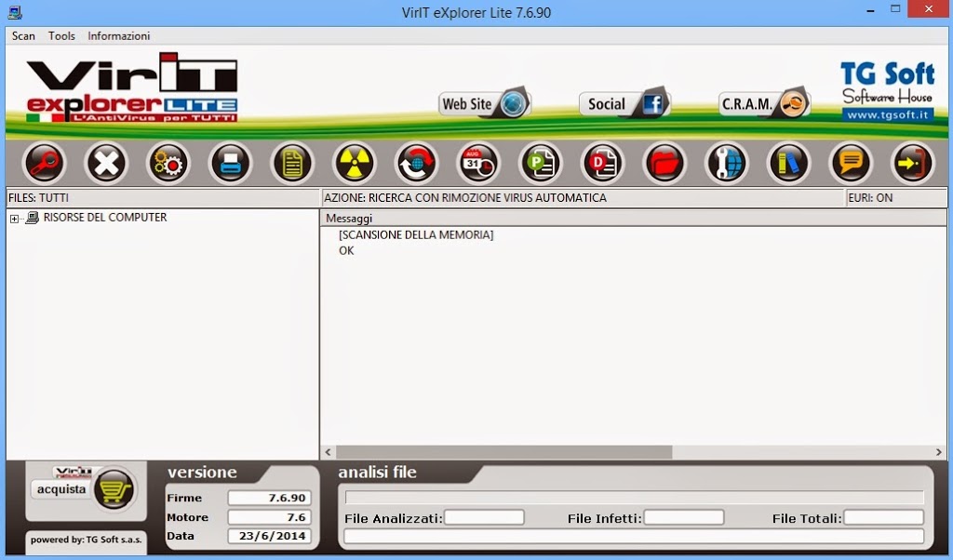Open settings gears toolbar icon
This screenshot has height=560, width=953.
(168, 163)
